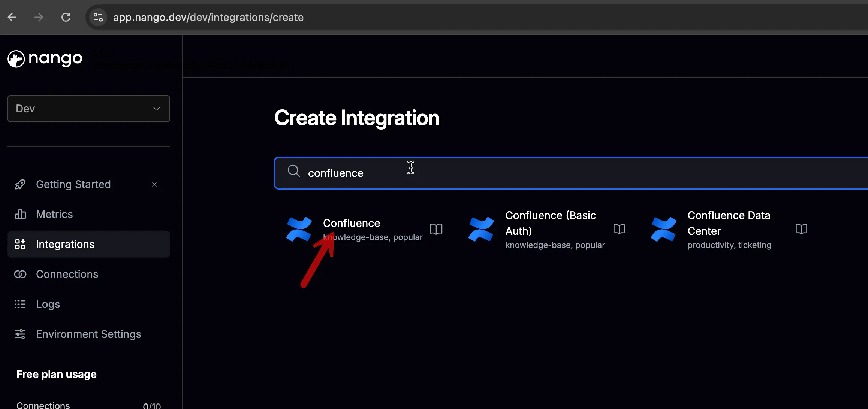Click the bar chart Metrics icon
This screenshot has width=868, height=409.
coord(20,214)
